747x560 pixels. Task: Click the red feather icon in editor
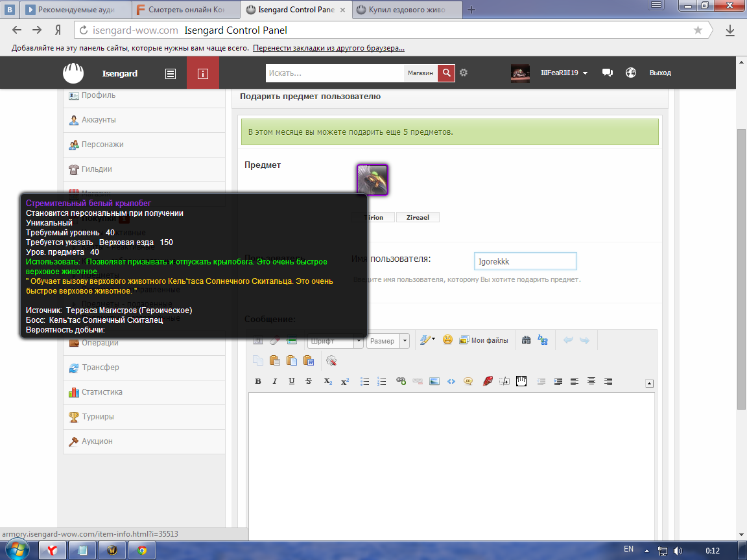[x=488, y=381]
